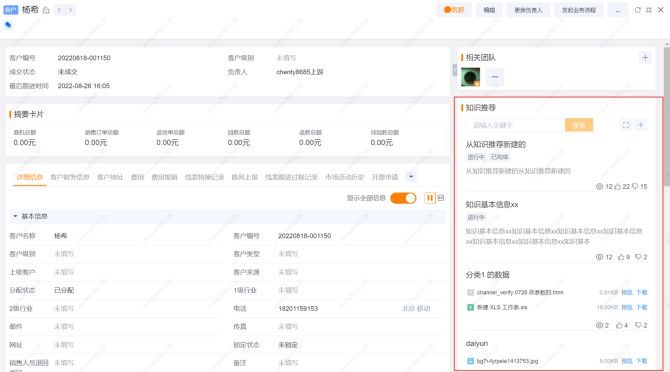Open the 分类1 的数据 entry title
The height and width of the screenshot is (372, 670).
tap(487, 275)
